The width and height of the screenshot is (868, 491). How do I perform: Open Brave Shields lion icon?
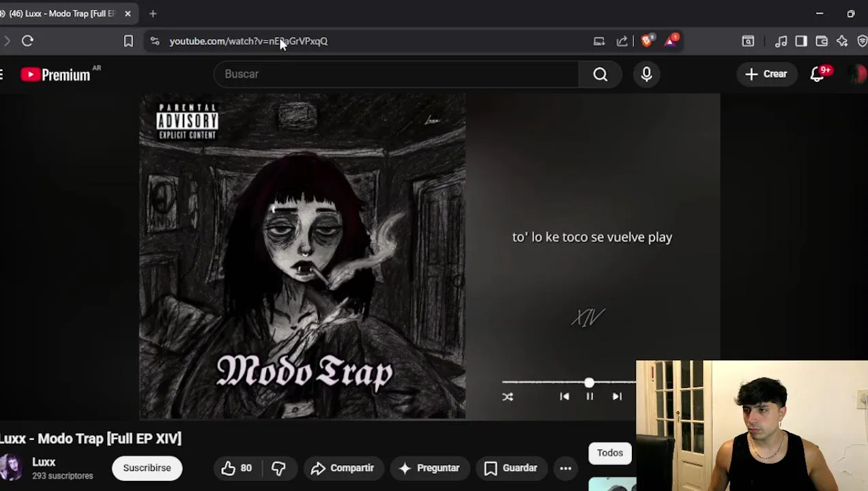647,40
